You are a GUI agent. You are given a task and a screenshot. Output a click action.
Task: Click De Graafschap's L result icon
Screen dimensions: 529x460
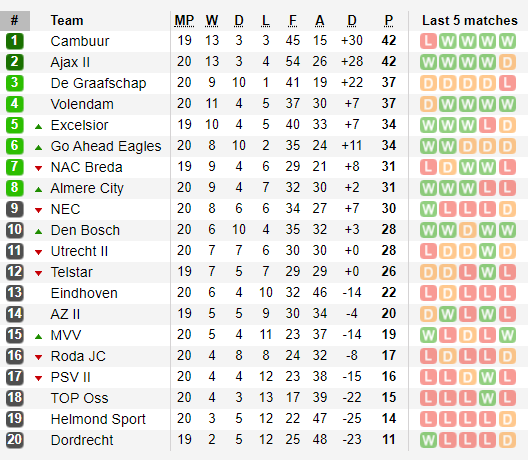coord(507,83)
